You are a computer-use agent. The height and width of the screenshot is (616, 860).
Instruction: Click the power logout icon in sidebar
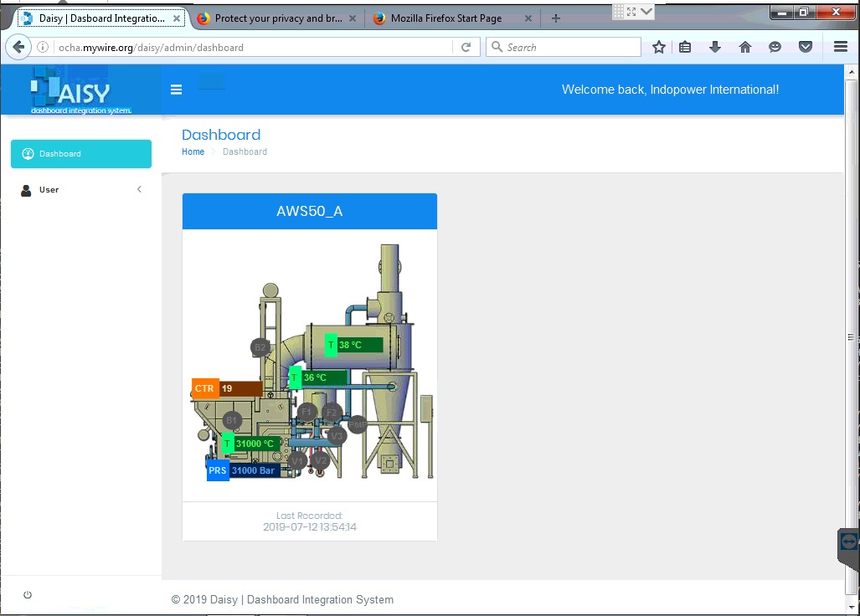[x=28, y=595]
